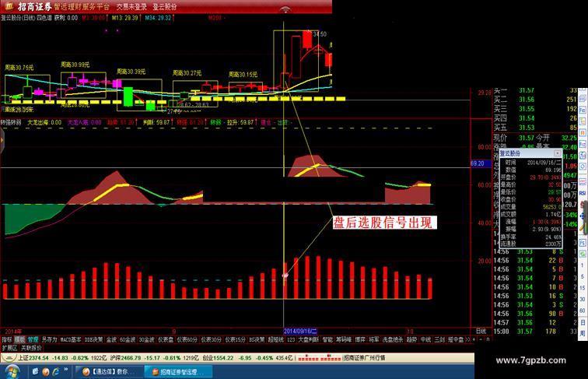The width and height of the screenshot is (588, 379).
Task: Select the 仪表盘 template tab
Action: click(x=166, y=339)
